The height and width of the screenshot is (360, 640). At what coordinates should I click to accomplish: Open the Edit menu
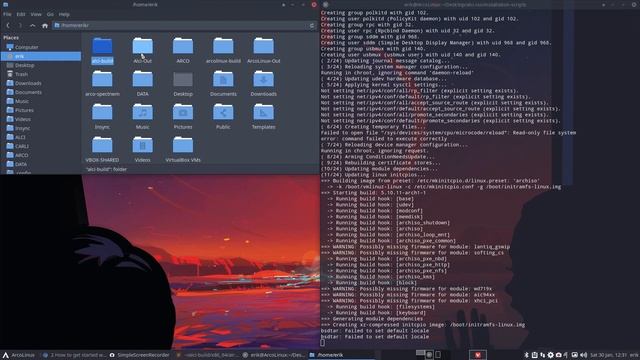[21, 14]
